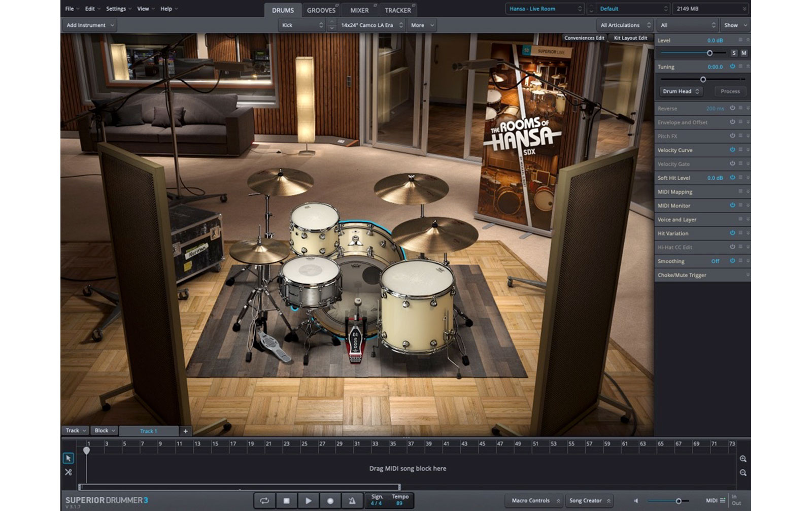Click the Stop transport button

click(286, 500)
